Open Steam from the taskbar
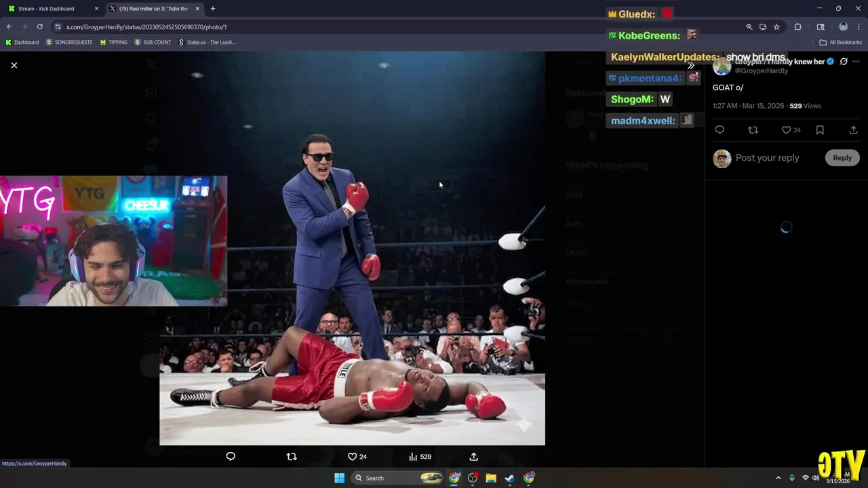Viewport: 868px width, 488px height. pos(509,478)
